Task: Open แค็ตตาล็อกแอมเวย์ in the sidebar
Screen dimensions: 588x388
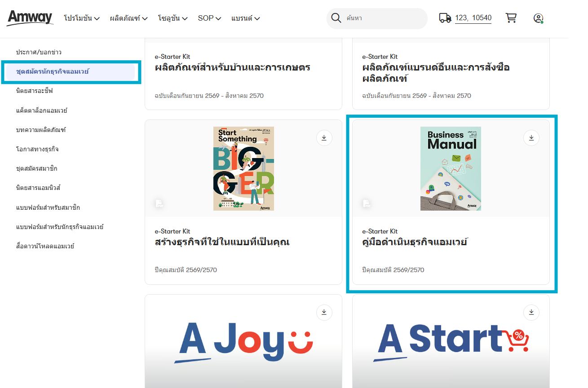Action: point(41,110)
